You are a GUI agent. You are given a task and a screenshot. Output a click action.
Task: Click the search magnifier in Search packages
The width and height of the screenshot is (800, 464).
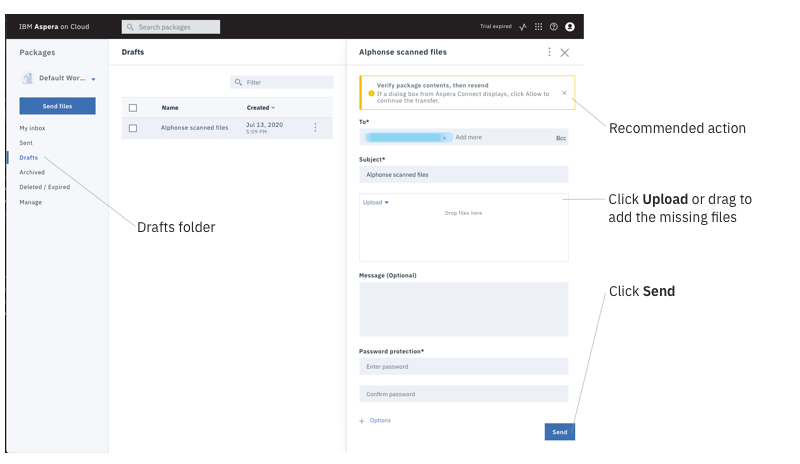[130, 27]
